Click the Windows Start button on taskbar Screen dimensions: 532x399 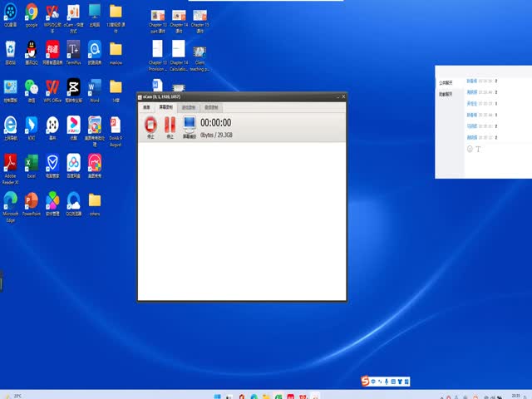tap(219, 395)
